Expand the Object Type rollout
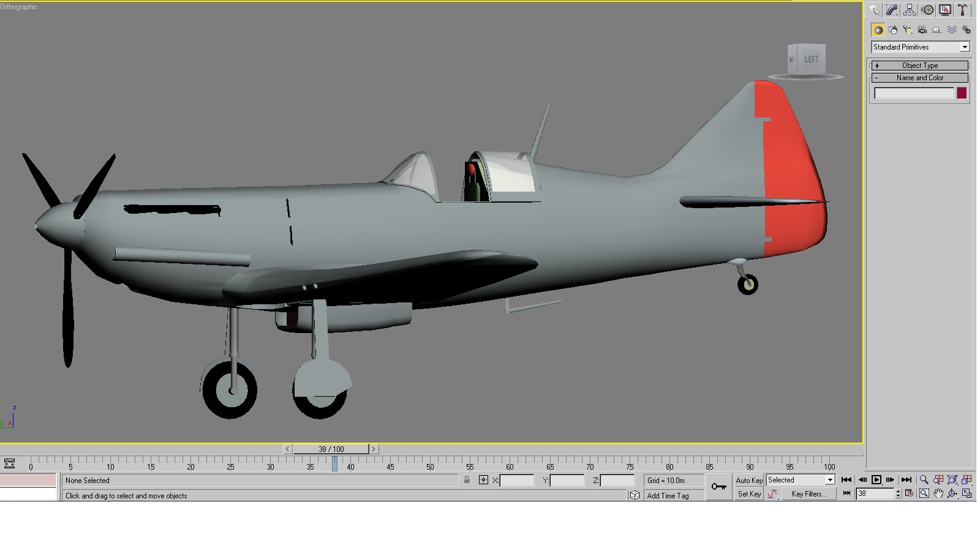Viewport: 980px width, 551px height. [920, 66]
